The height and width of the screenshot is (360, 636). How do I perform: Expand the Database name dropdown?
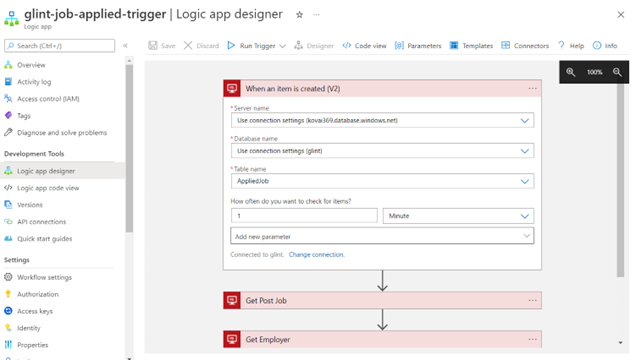pos(524,151)
